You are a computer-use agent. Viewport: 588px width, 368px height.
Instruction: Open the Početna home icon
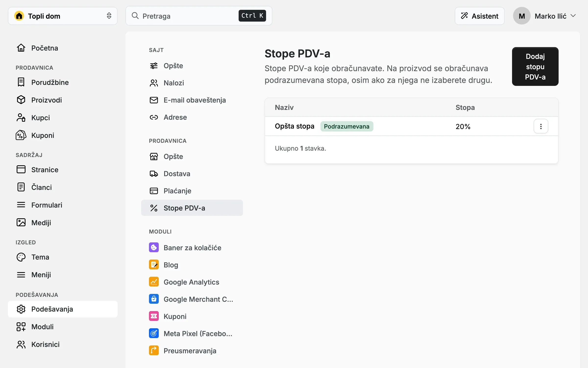pyautogui.click(x=21, y=48)
